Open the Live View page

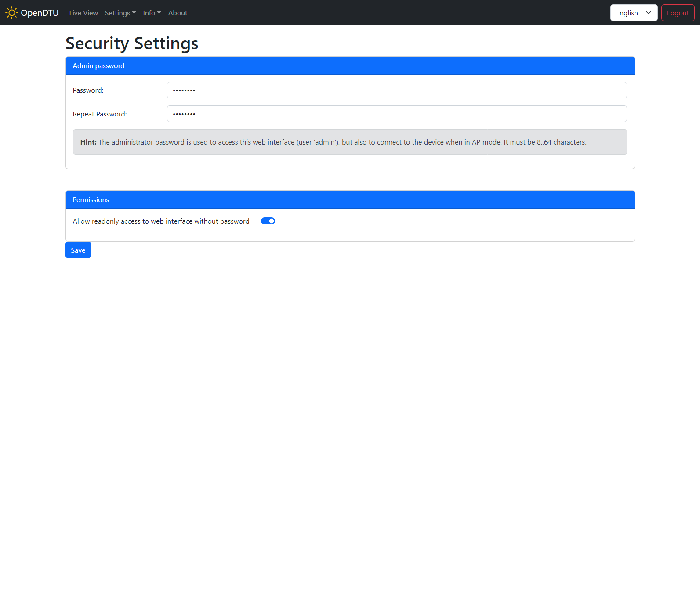pyautogui.click(x=83, y=13)
